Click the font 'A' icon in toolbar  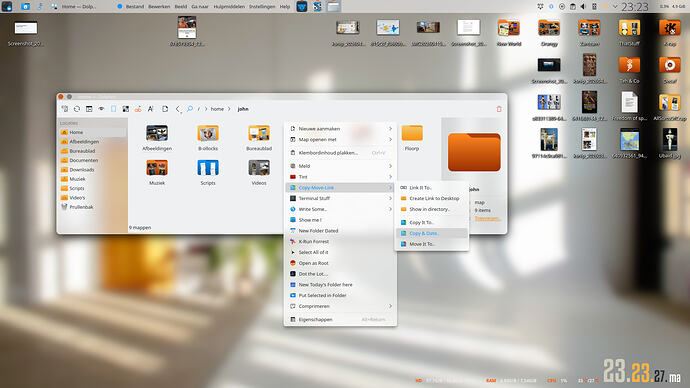point(150,109)
